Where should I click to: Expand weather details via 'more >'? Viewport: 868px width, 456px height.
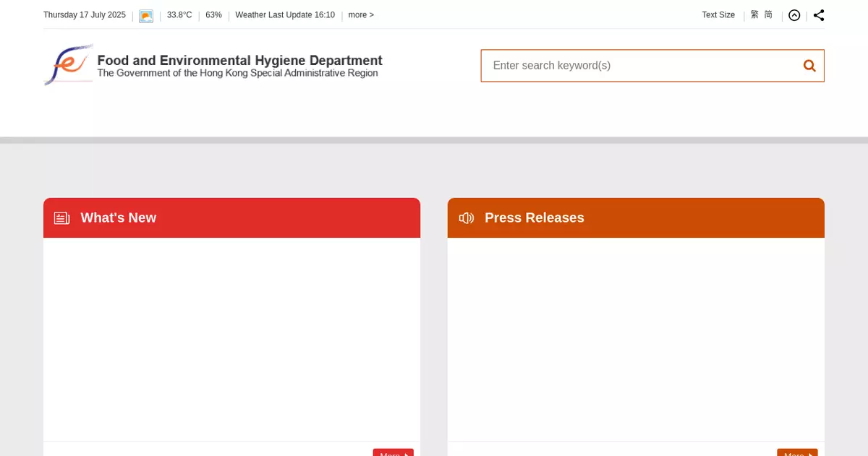[361, 15]
